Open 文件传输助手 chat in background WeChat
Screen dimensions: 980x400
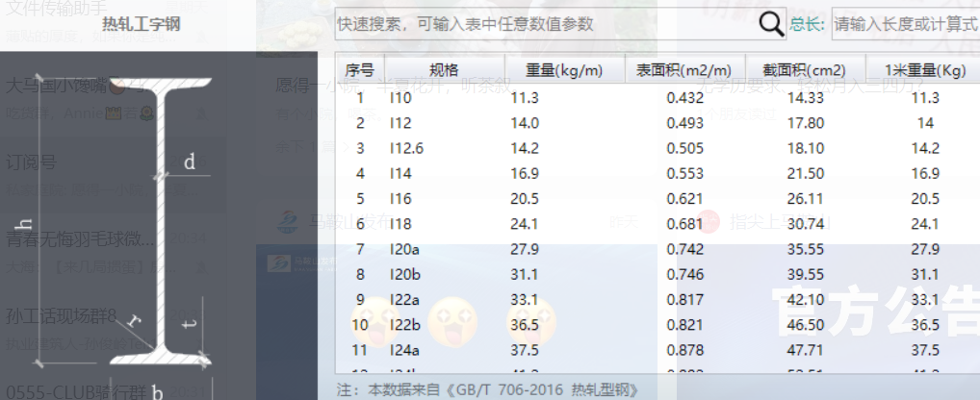click(56, 8)
